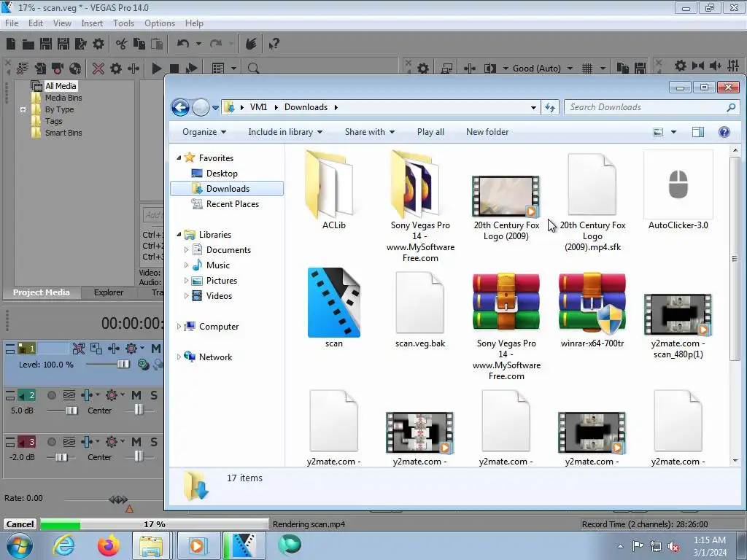Stop preview with the Stop icon in Project Media

[x=174, y=69]
